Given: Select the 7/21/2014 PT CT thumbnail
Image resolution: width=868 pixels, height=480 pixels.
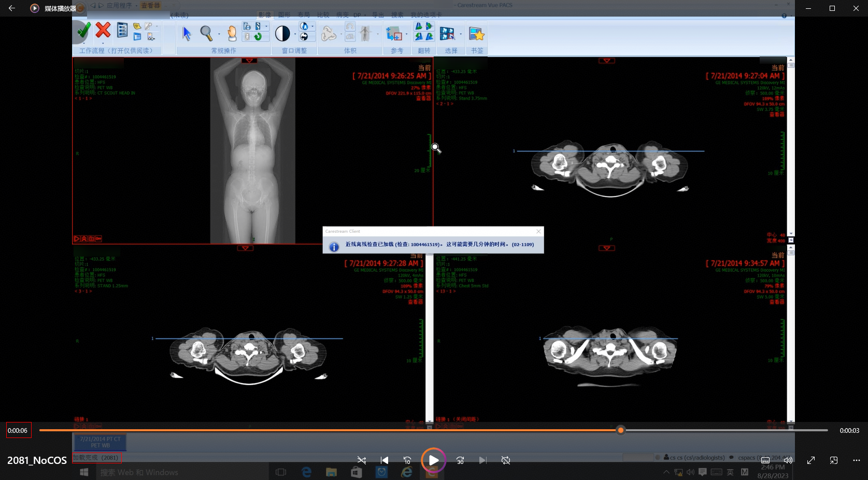Looking at the screenshot, I should [100, 442].
